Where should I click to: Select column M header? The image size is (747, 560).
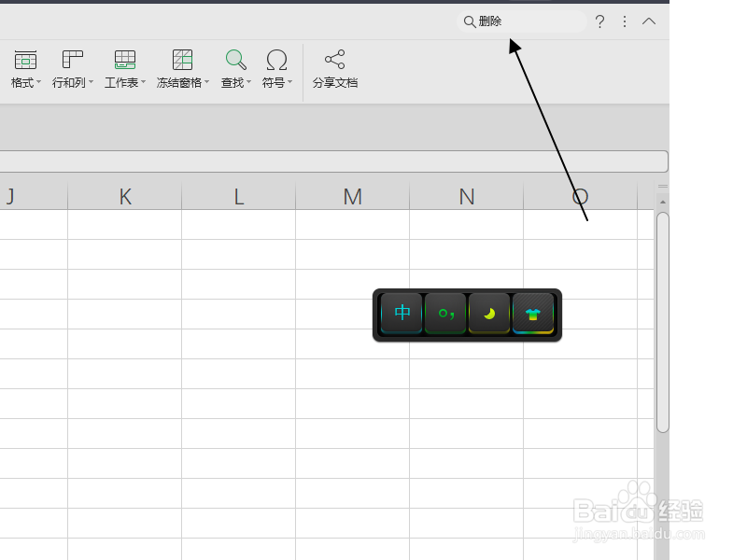click(x=353, y=196)
